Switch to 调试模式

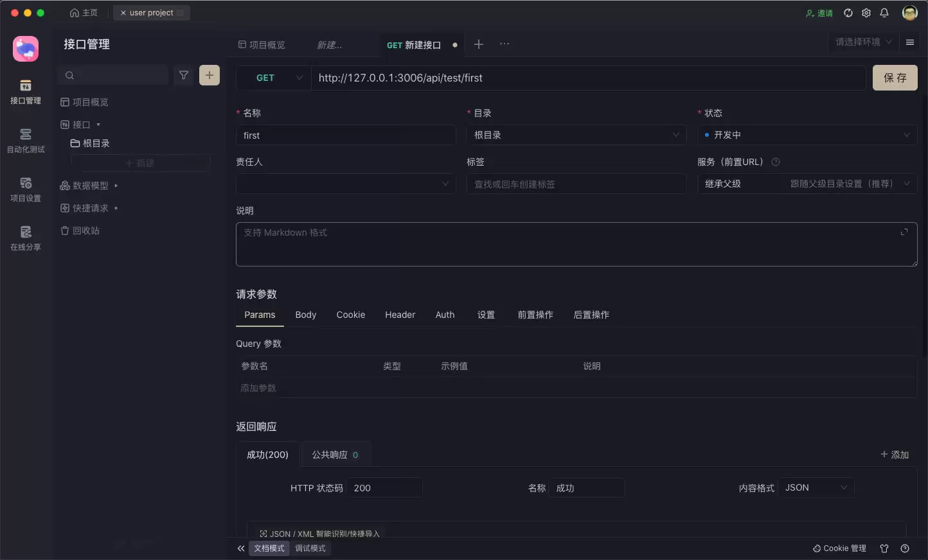point(310,548)
